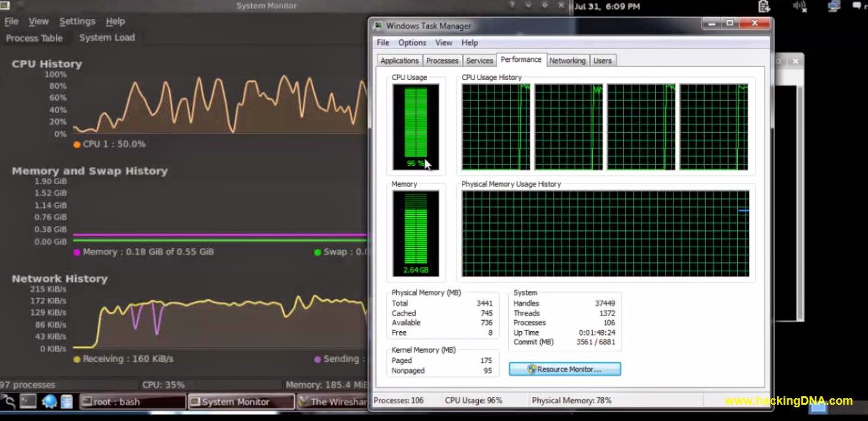Toggle the green Swap legend indicator

[x=316, y=251]
